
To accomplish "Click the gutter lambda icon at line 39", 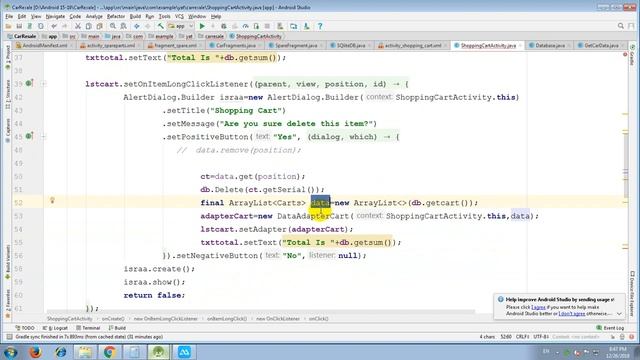I will (x=29, y=83).
